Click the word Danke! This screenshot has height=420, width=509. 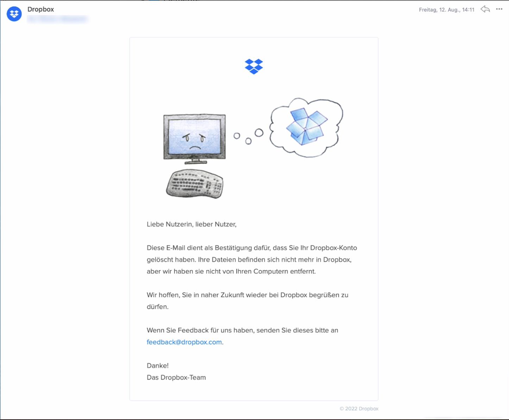(x=158, y=366)
